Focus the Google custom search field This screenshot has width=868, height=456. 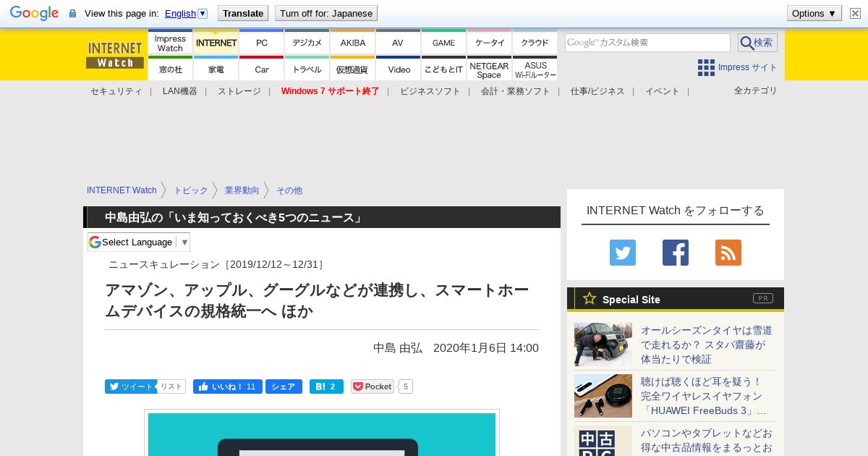[647, 43]
